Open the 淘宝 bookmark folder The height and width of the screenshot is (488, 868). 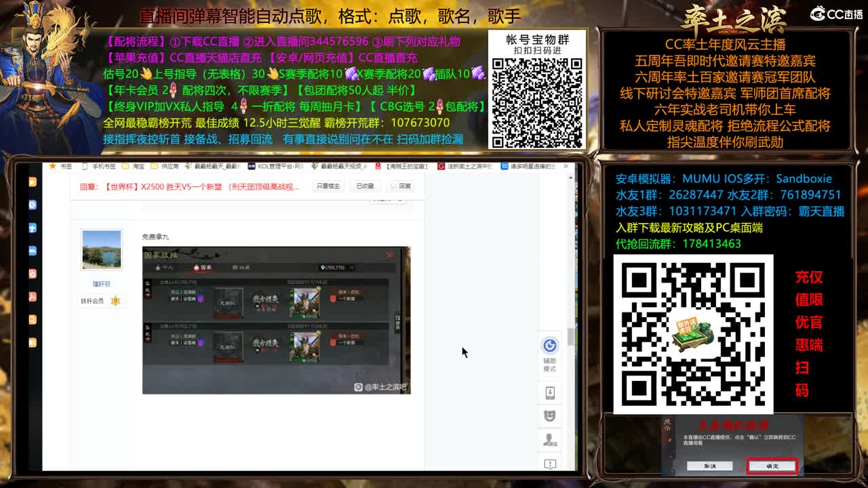[x=134, y=166]
